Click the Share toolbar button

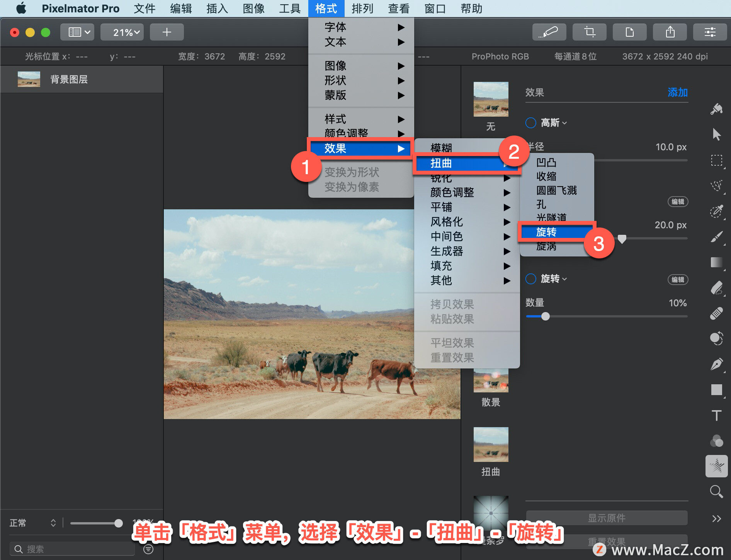670,32
